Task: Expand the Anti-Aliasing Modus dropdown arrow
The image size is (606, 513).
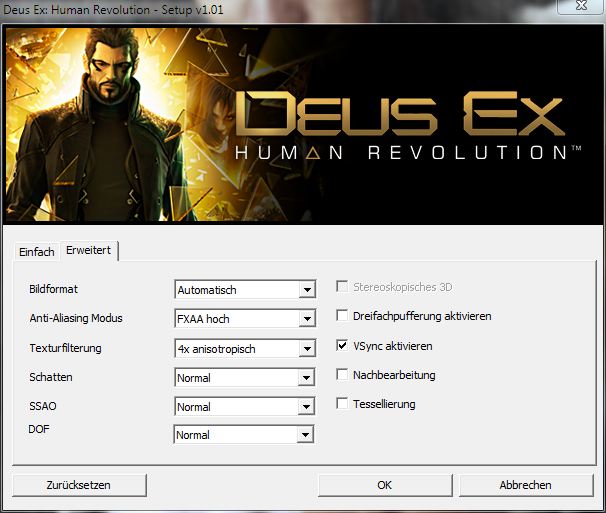Action: click(x=307, y=319)
